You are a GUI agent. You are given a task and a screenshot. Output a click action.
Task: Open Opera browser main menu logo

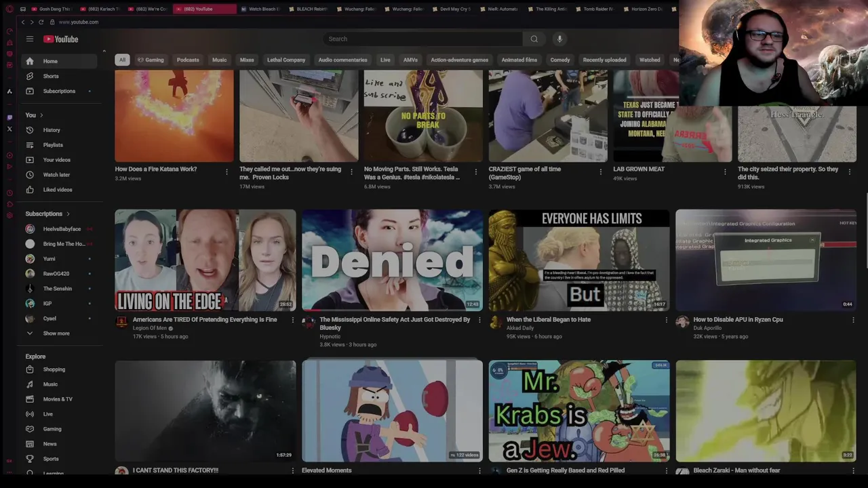click(x=9, y=9)
